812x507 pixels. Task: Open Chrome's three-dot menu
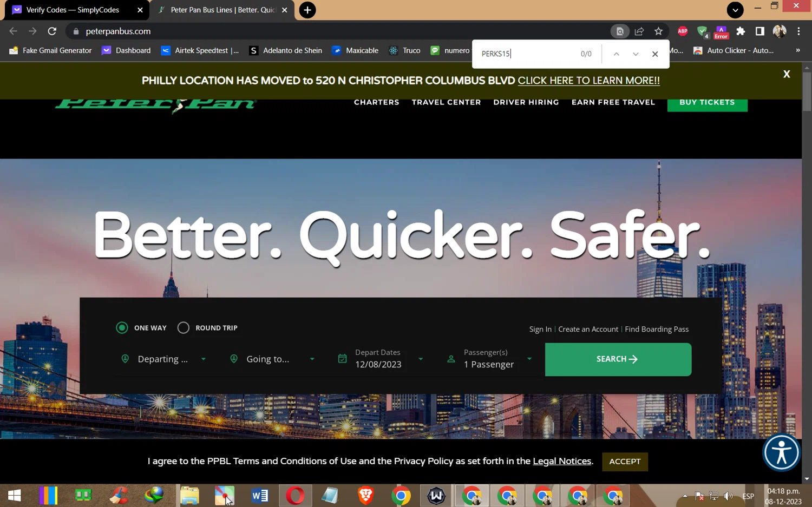tap(799, 31)
